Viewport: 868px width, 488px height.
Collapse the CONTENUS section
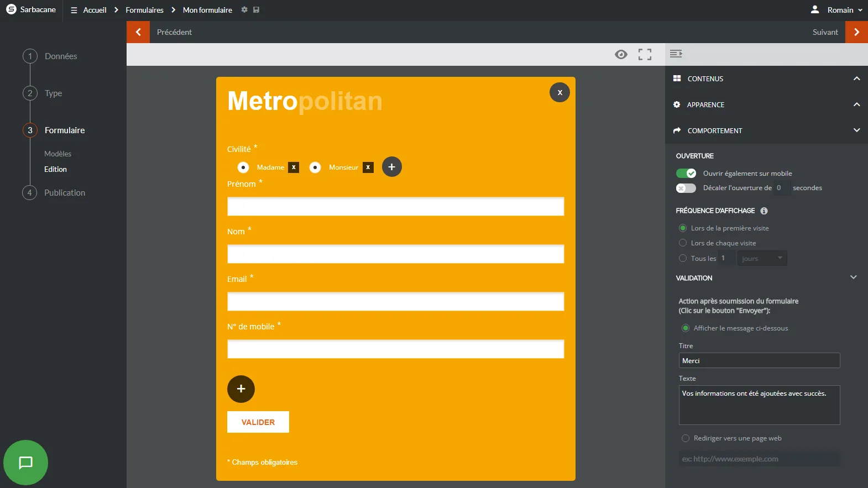tap(856, 78)
